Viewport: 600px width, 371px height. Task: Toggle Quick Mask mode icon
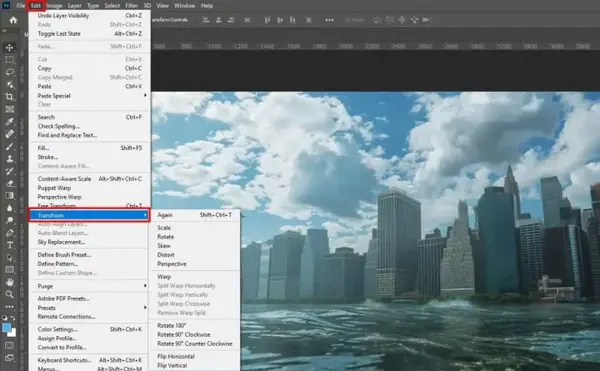(10, 345)
